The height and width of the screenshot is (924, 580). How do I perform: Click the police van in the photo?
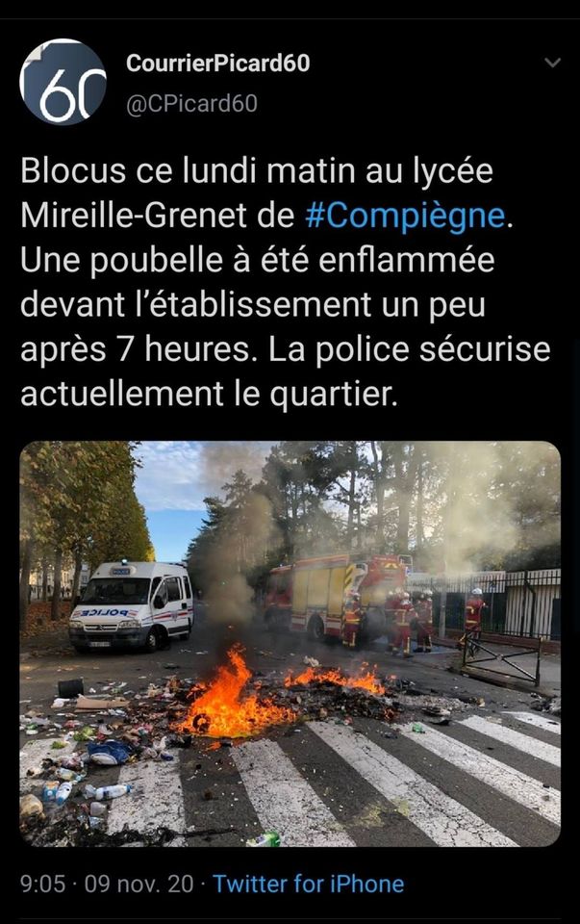tap(132, 605)
